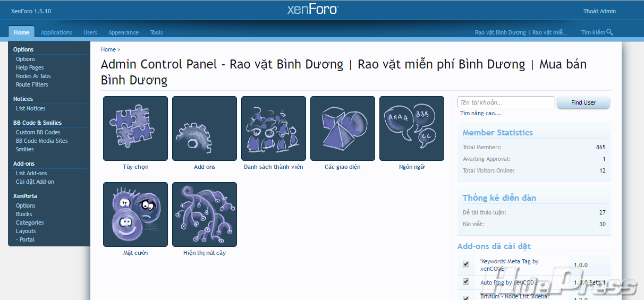Go to the Appearance tab

click(123, 32)
